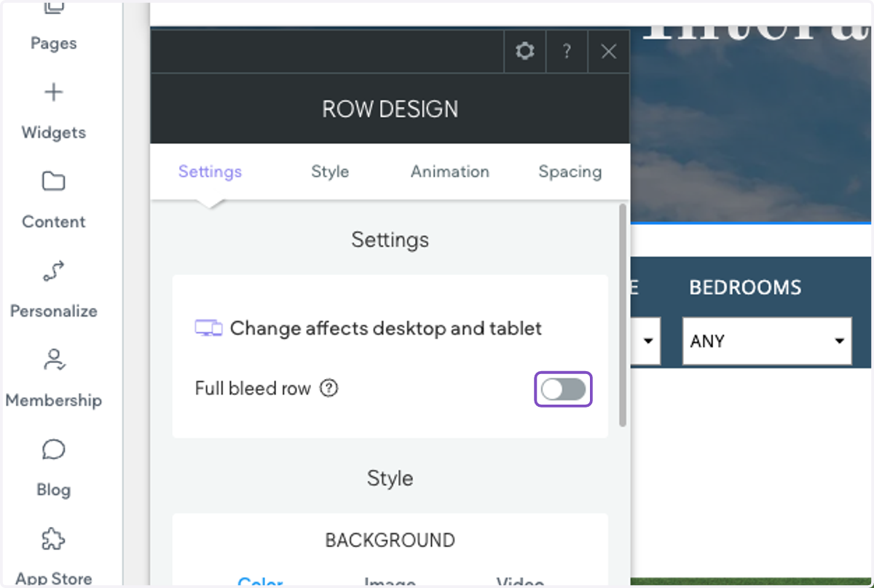Open the App Store puzzle icon
The image size is (874, 588).
pos(53,539)
